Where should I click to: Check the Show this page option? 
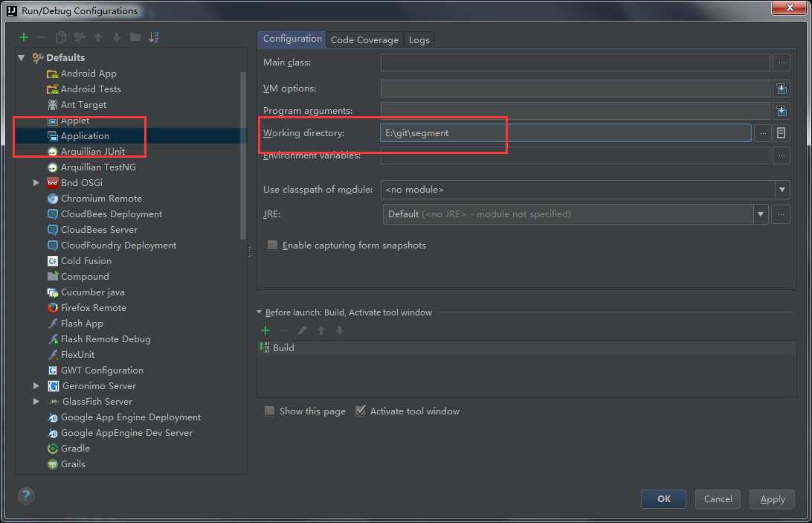pos(269,411)
